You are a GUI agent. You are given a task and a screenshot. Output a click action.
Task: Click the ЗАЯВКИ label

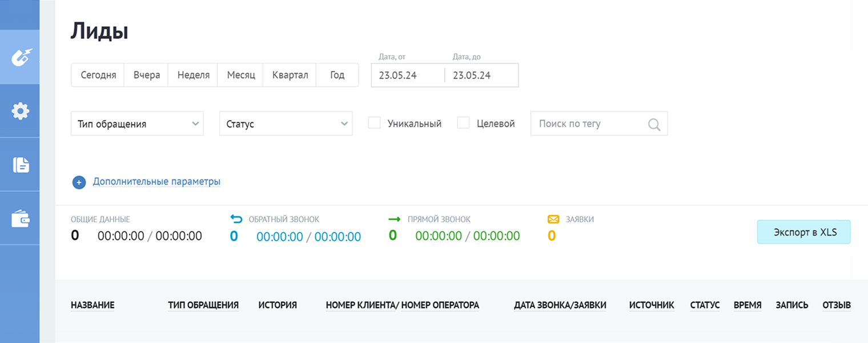coord(580,220)
